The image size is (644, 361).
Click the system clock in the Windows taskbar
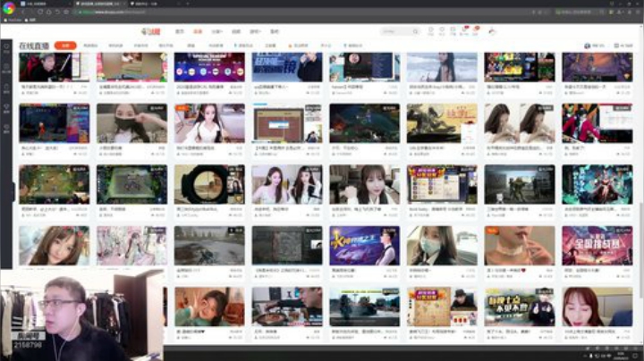pos(621,356)
